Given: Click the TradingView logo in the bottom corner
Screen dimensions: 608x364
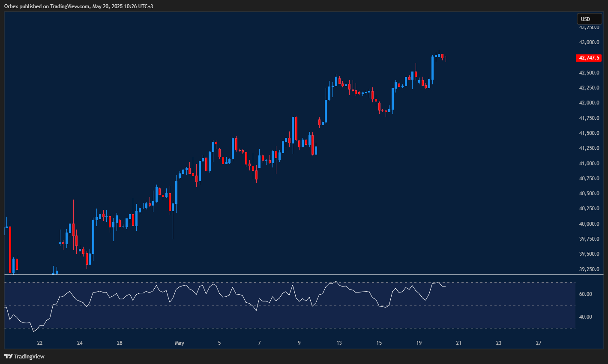Looking at the screenshot, I should tap(24, 356).
